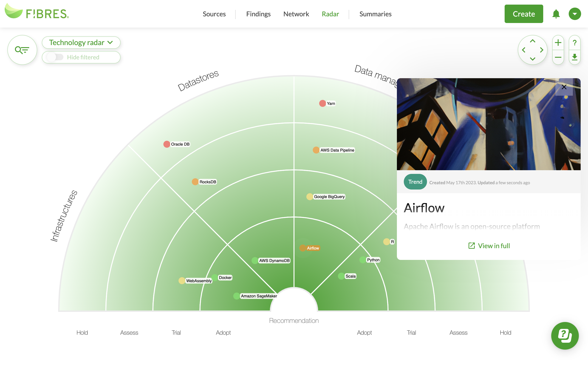Expand the Technology radar dropdown
Viewport: 588px width, 368px height.
81,43
